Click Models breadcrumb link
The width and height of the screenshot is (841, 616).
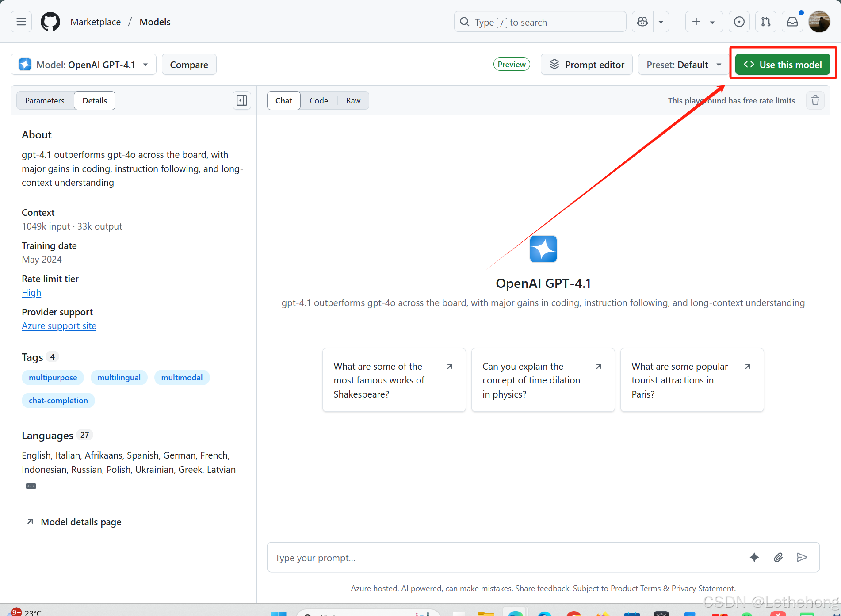click(x=155, y=22)
